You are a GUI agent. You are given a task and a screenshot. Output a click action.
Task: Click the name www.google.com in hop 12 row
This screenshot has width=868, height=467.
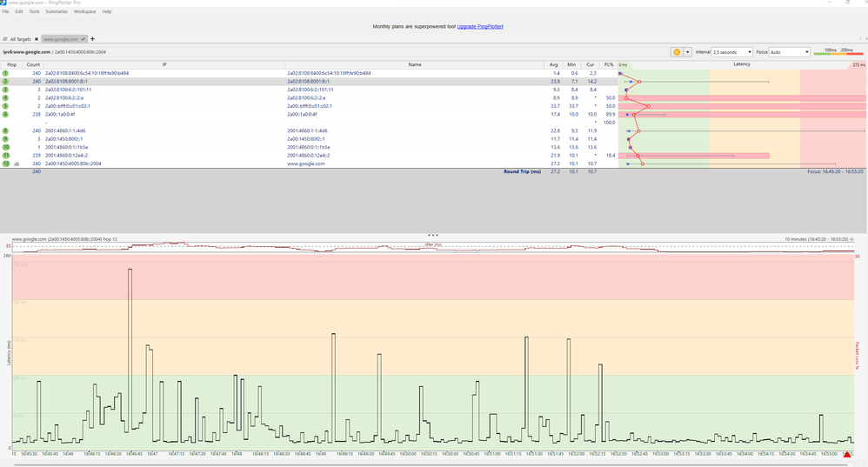pos(305,163)
